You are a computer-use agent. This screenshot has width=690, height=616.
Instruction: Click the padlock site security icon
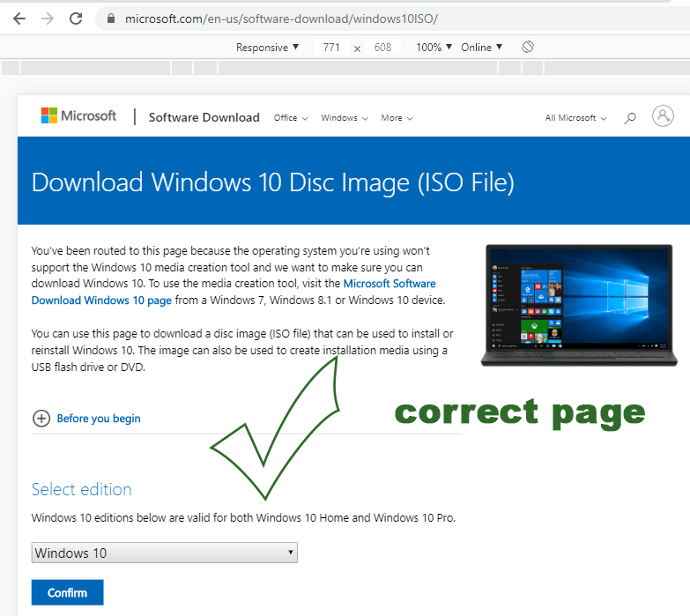click(x=111, y=19)
